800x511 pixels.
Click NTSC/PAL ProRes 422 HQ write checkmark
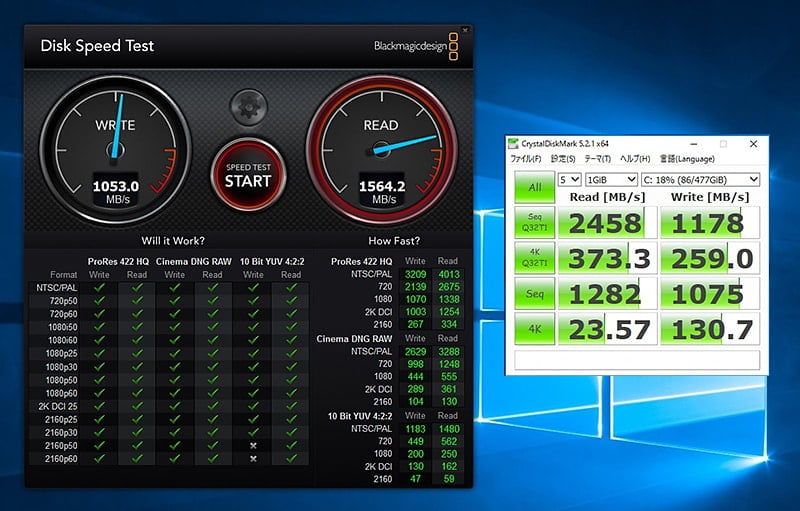99,288
